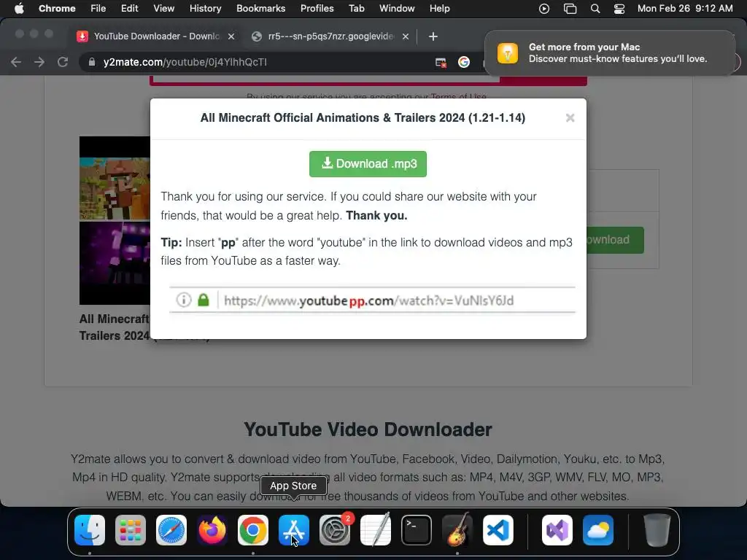Open the Bookmarks menu
The width and height of the screenshot is (747, 560).
point(260,9)
